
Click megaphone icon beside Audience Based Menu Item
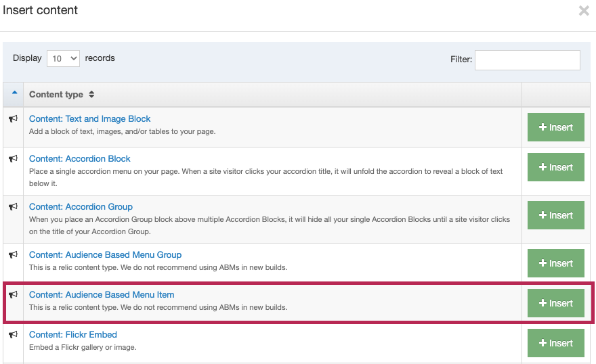pos(13,295)
